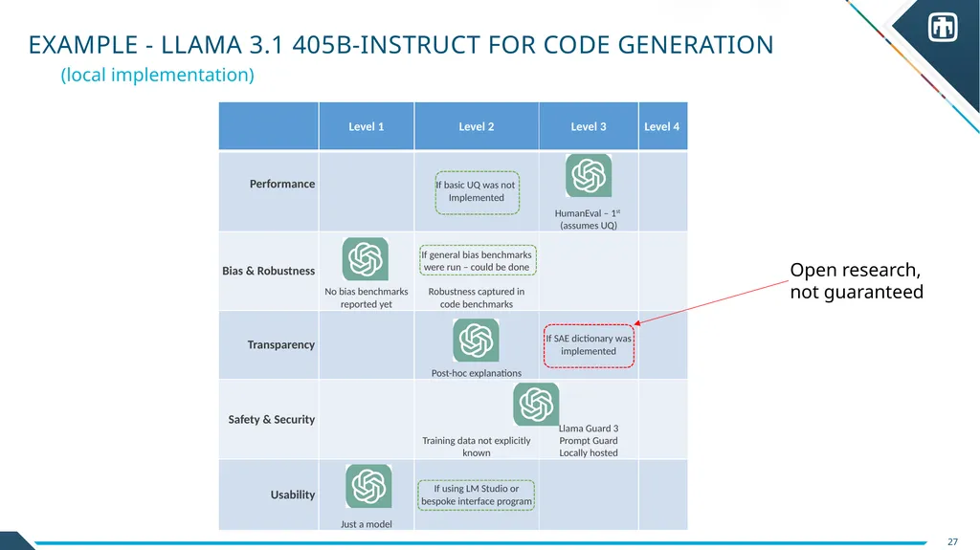Select the Level 3 column header

click(x=589, y=126)
